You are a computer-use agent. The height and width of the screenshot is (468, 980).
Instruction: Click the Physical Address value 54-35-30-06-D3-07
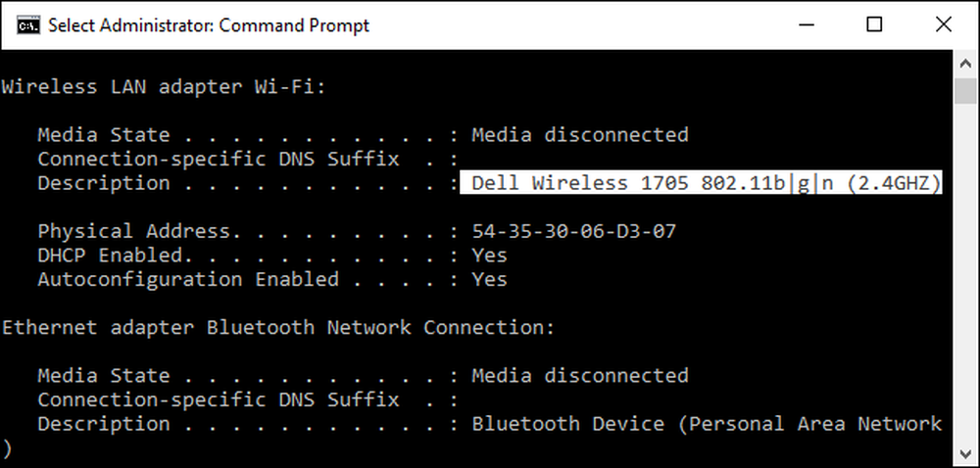point(573,231)
